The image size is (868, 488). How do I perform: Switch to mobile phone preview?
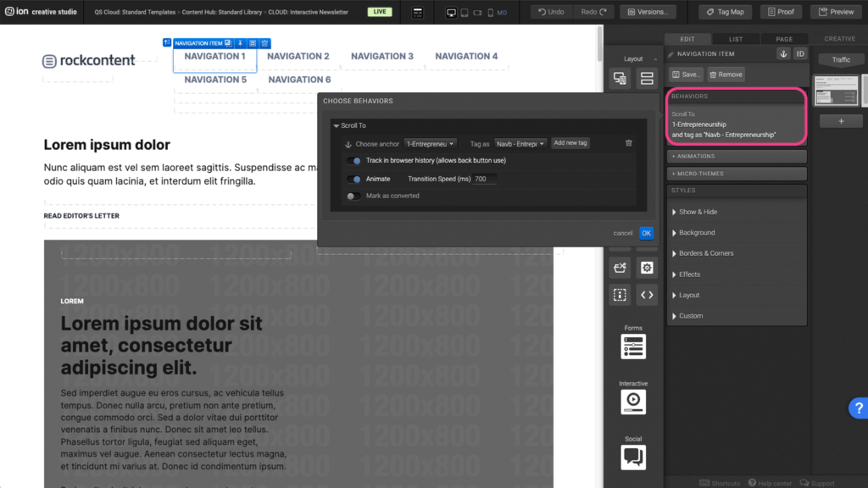(491, 12)
